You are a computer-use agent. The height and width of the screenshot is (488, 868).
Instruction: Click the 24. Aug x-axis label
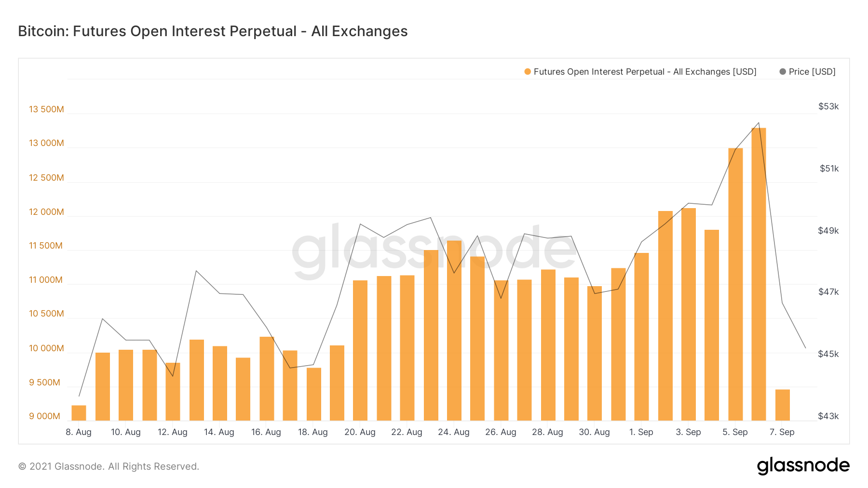coord(454,432)
